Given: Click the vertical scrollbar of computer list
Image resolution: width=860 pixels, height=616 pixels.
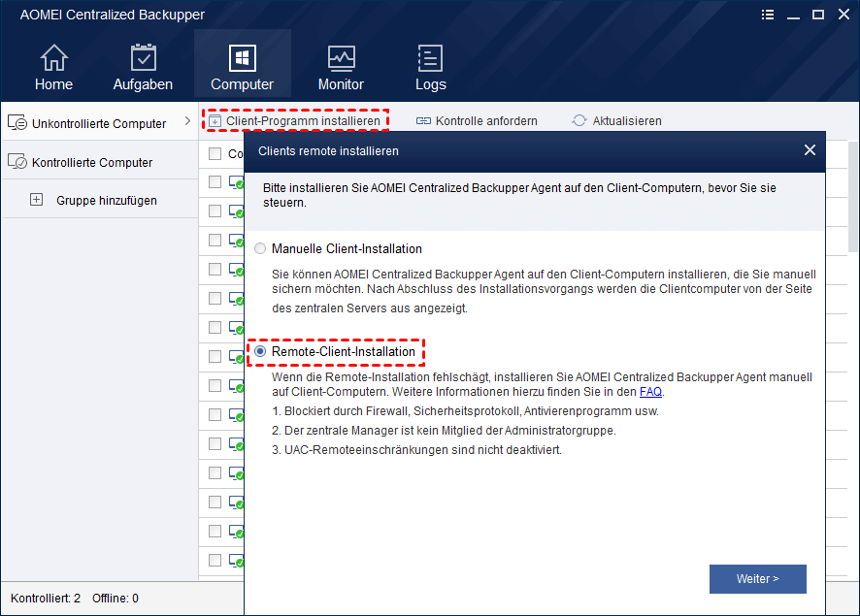Looking at the screenshot, I should 853,197.
